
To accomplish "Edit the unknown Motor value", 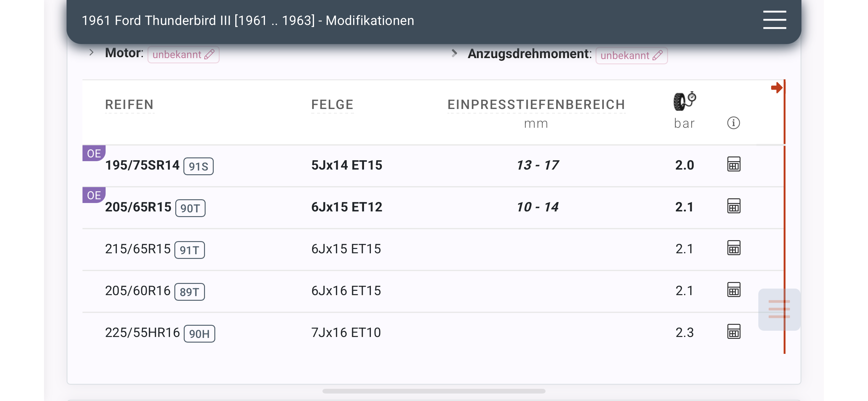I will tap(183, 55).
